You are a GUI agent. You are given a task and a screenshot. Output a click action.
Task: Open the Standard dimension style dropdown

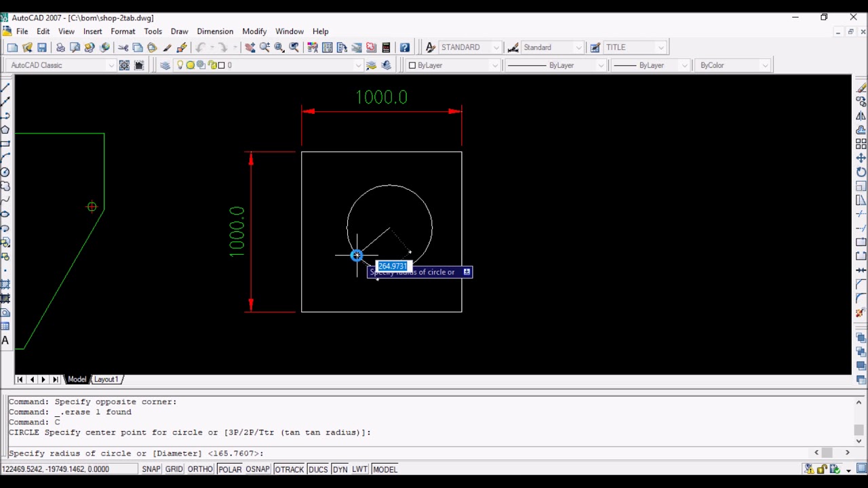pos(578,47)
